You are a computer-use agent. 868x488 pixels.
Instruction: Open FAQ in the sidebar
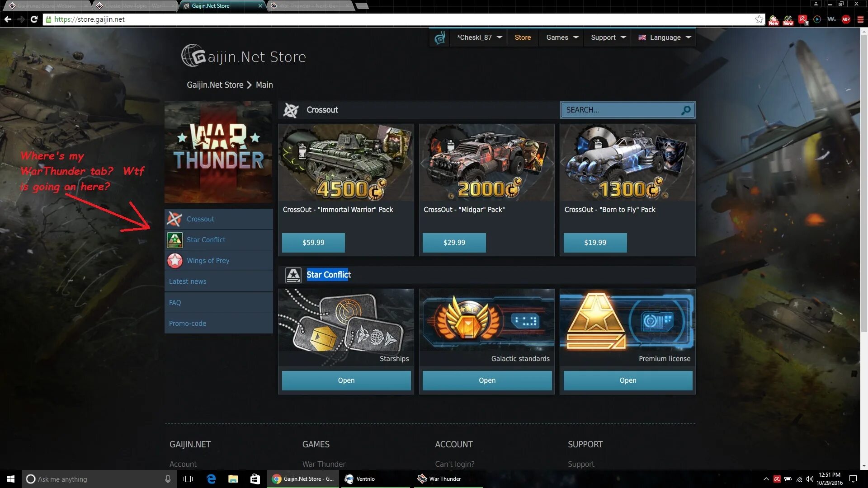pyautogui.click(x=219, y=303)
